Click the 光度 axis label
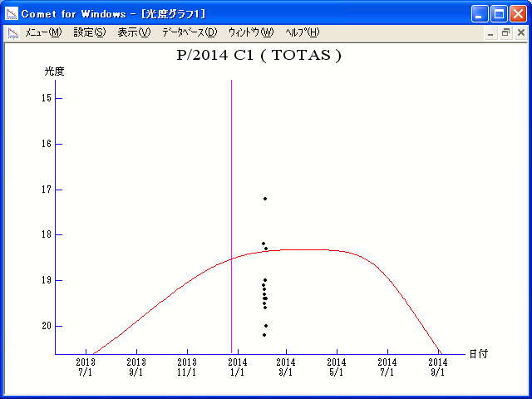The image size is (532, 399). (x=54, y=71)
